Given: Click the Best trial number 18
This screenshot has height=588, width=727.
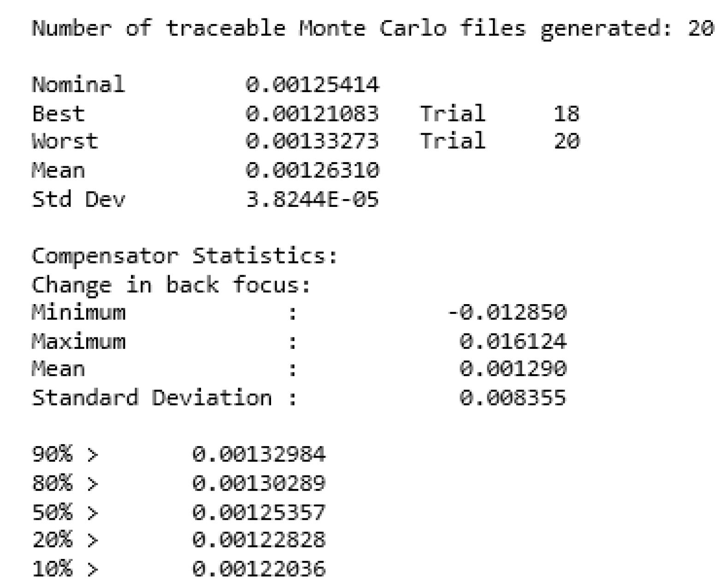Looking at the screenshot, I should coord(566,113).
